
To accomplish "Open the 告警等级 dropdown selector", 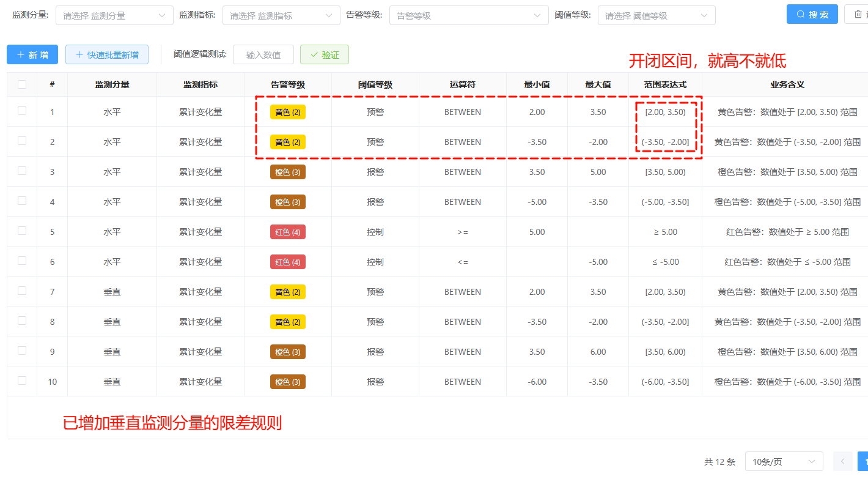I will click(469, 15).
